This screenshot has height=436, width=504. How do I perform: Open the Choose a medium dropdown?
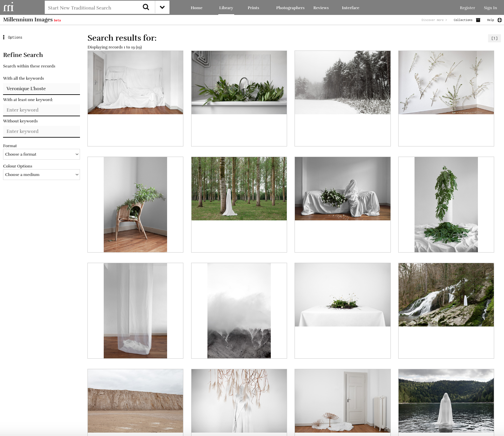pyautogui.click(x=41, y=175)
